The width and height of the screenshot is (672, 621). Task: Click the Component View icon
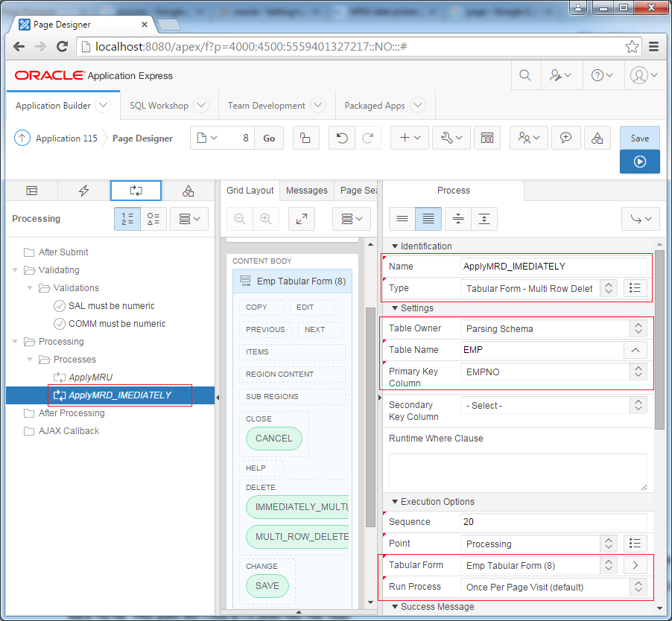click(487, 138)
